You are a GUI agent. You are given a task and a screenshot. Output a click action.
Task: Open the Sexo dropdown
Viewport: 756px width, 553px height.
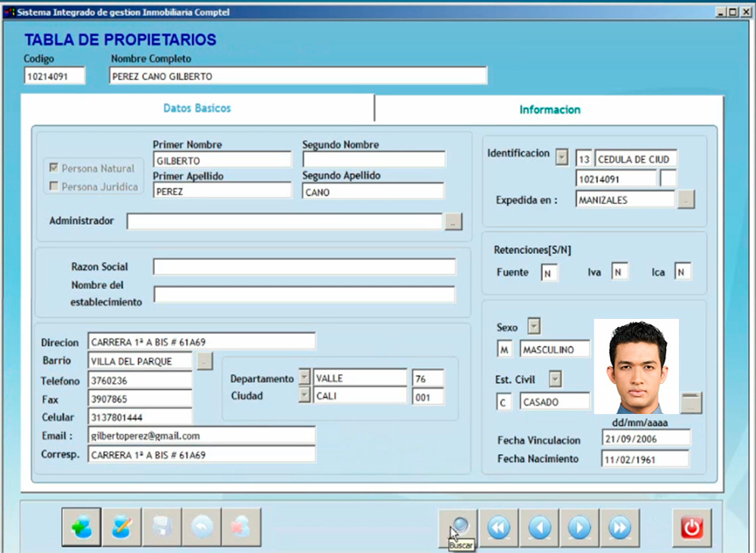[534, 326]
